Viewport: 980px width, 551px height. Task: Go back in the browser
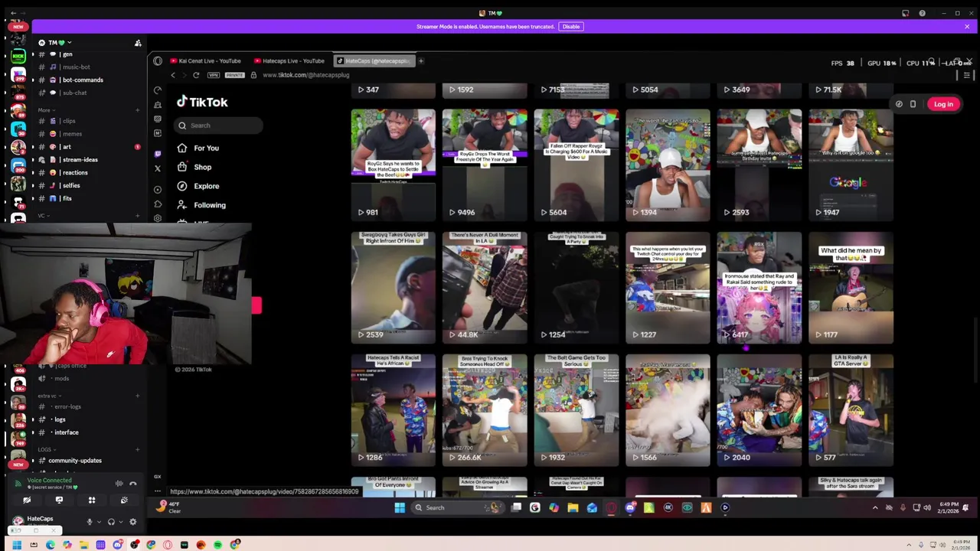173,75
